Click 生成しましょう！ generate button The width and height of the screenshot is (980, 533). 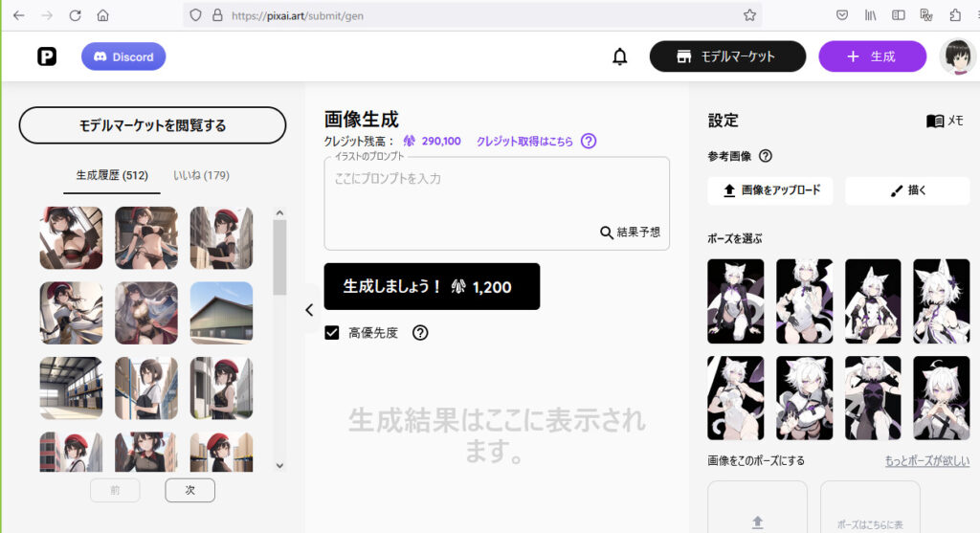pos(432,287)
